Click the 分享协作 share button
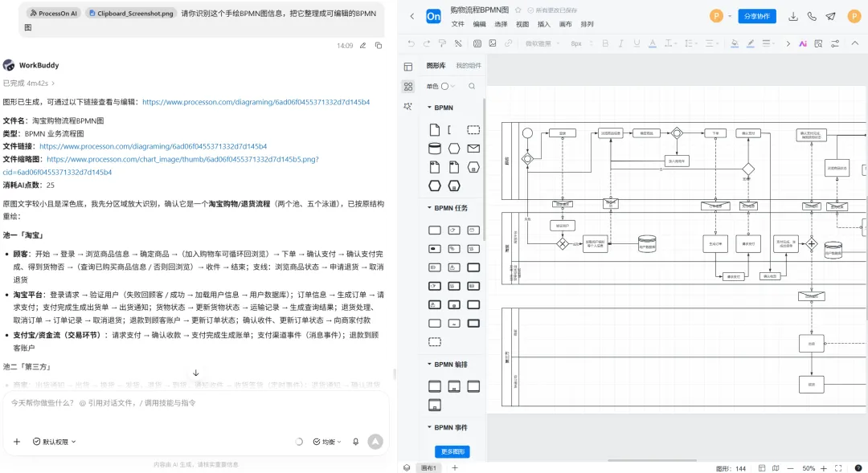The image size is (868, 473). [757, 16]
